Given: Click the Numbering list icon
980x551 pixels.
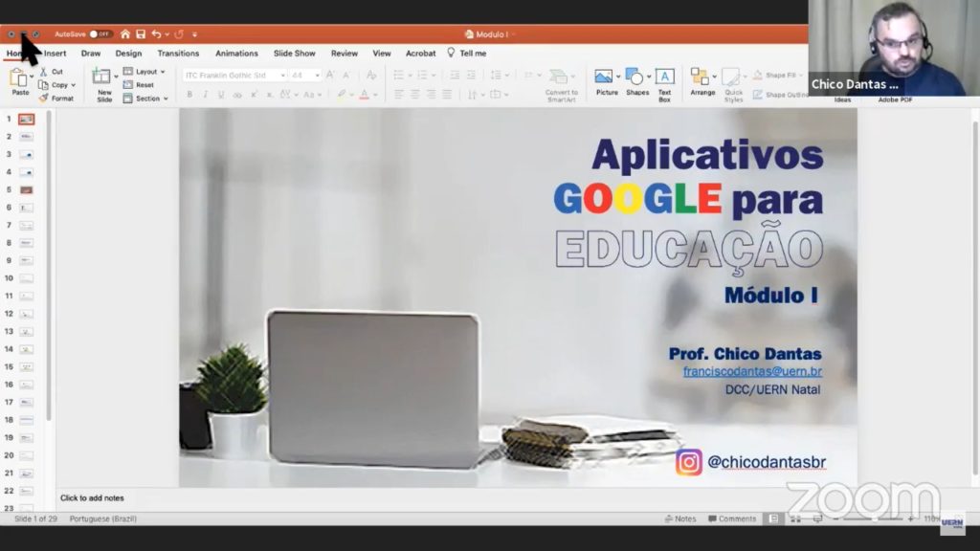Looking at the screenshot, I should [x=422, y=75].
